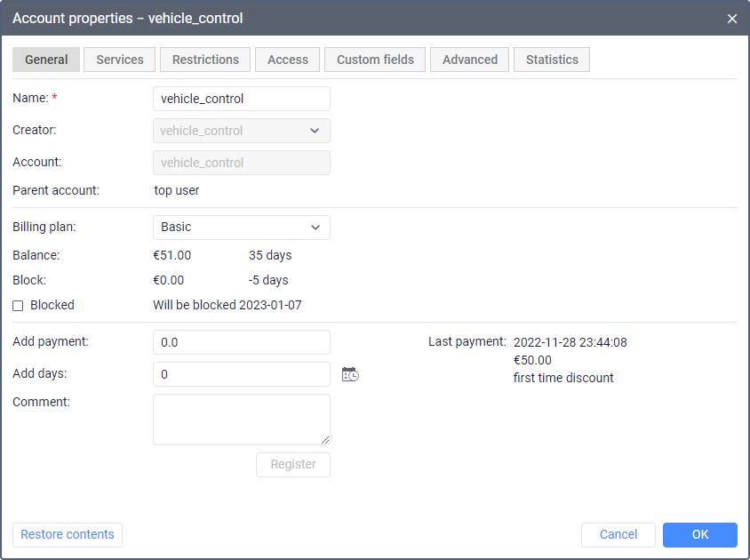Select the Access tab
The width and height of the screenshot is (750, 560).
287,60
